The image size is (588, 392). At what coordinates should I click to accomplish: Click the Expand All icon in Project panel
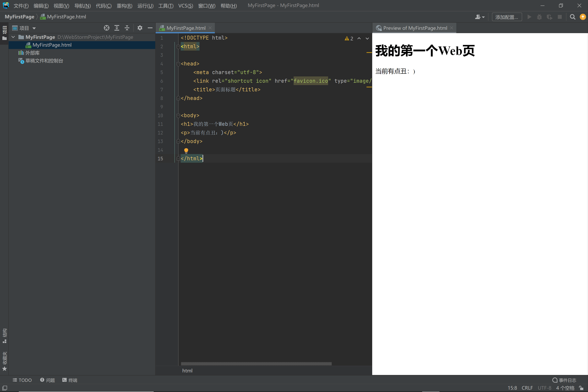tap(117, 28)
